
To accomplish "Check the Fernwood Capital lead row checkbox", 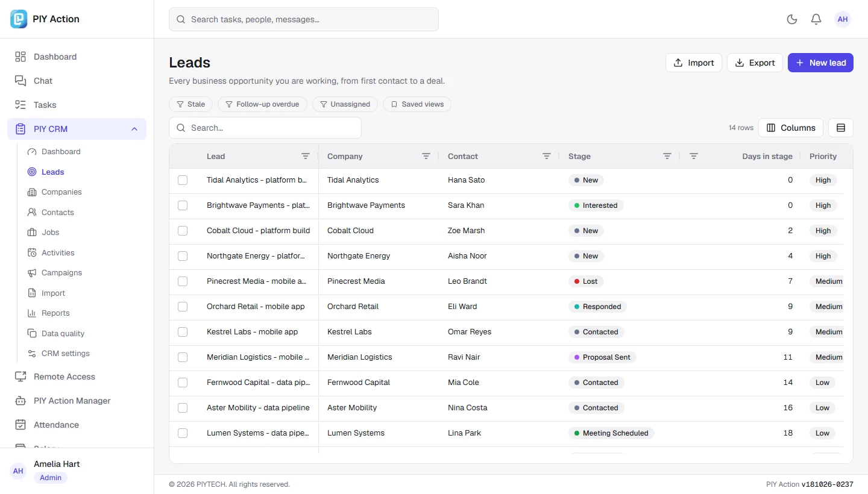I will pos(183,383).
